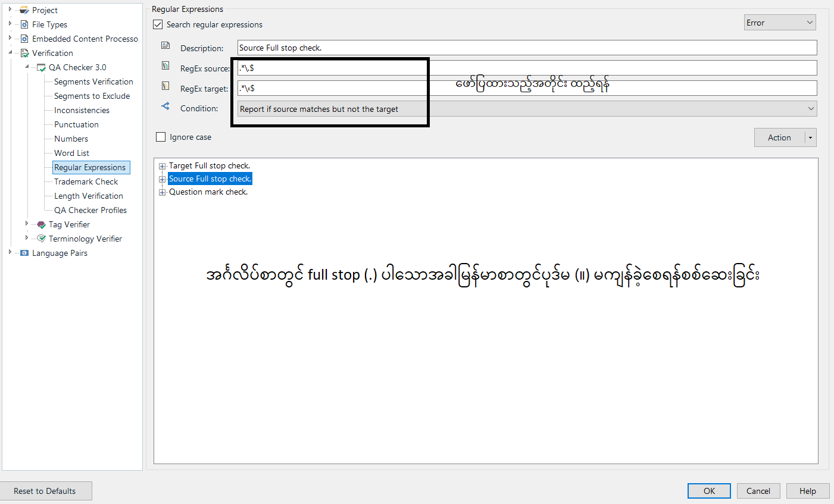Click the icon beside RegEx source label

(x=165, y=65)
